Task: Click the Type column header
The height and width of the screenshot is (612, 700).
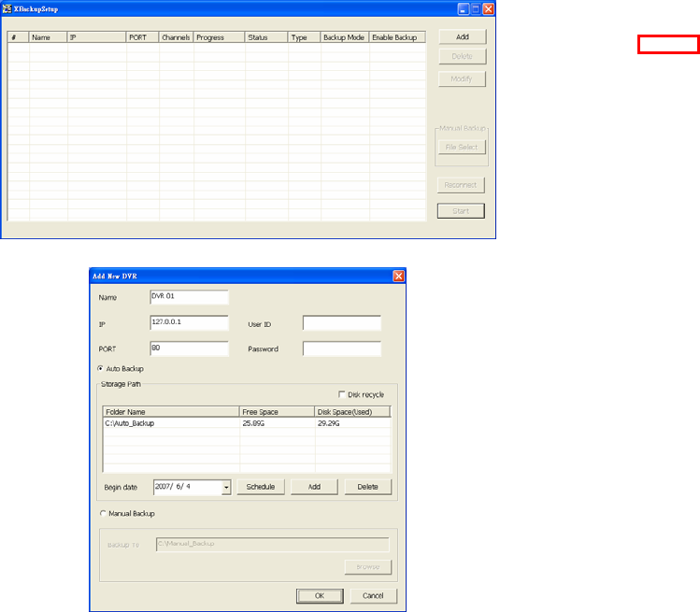Action: [304, 37]
